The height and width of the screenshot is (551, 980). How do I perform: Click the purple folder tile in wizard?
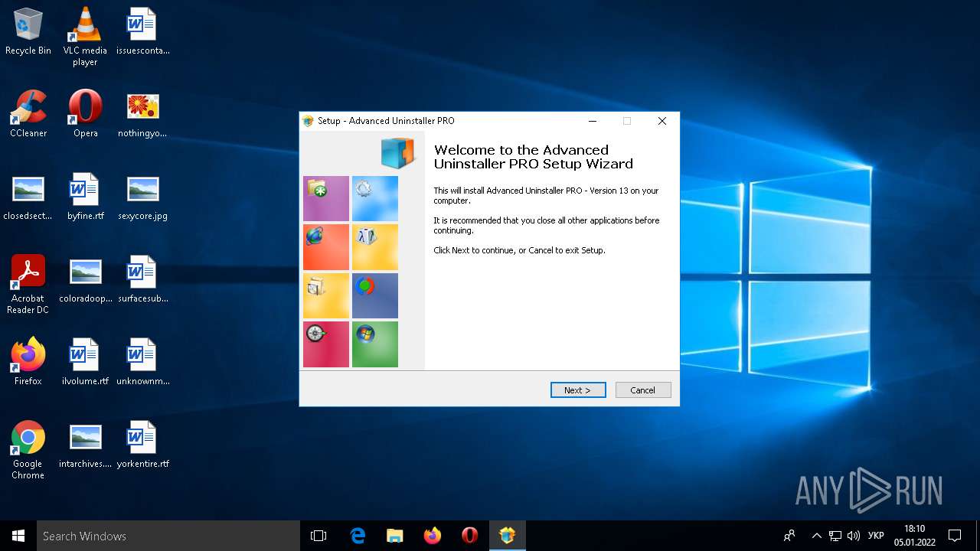(x=326, y=199)
